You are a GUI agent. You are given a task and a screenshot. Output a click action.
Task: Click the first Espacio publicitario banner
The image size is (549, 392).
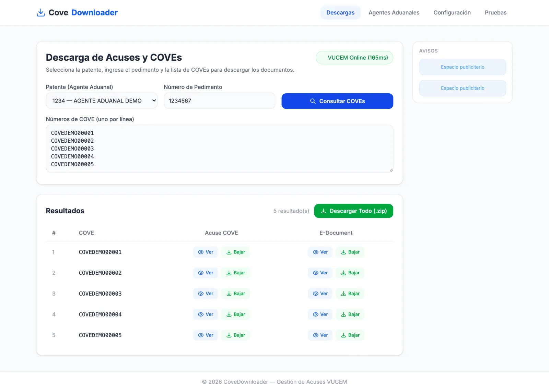click(x=463, y=67)
